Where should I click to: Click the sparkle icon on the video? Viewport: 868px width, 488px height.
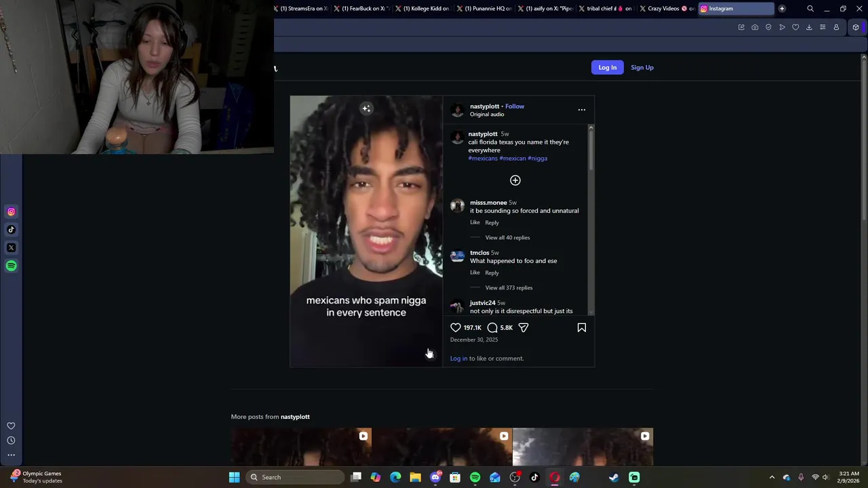(x=366, y=108)
